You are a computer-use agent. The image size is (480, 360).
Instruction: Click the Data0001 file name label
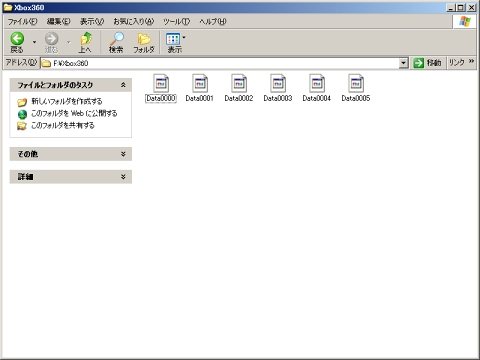coord(200,98)
